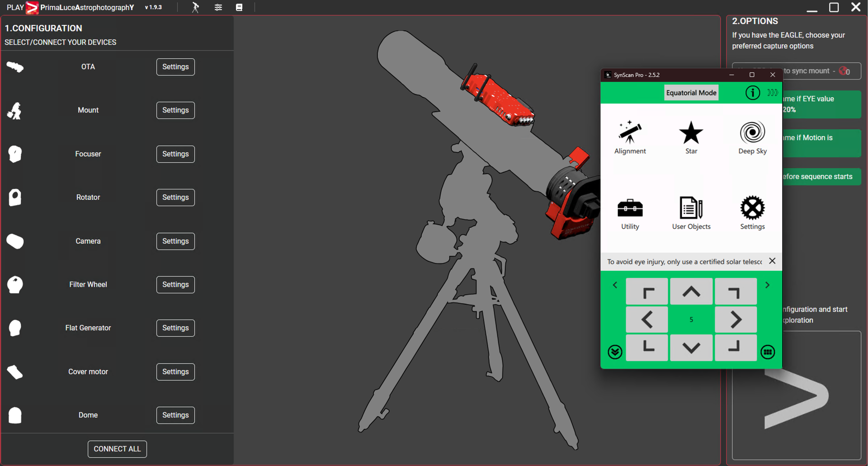
Task: Slew mount down with SynScan arrow
Action: (691, 348)
